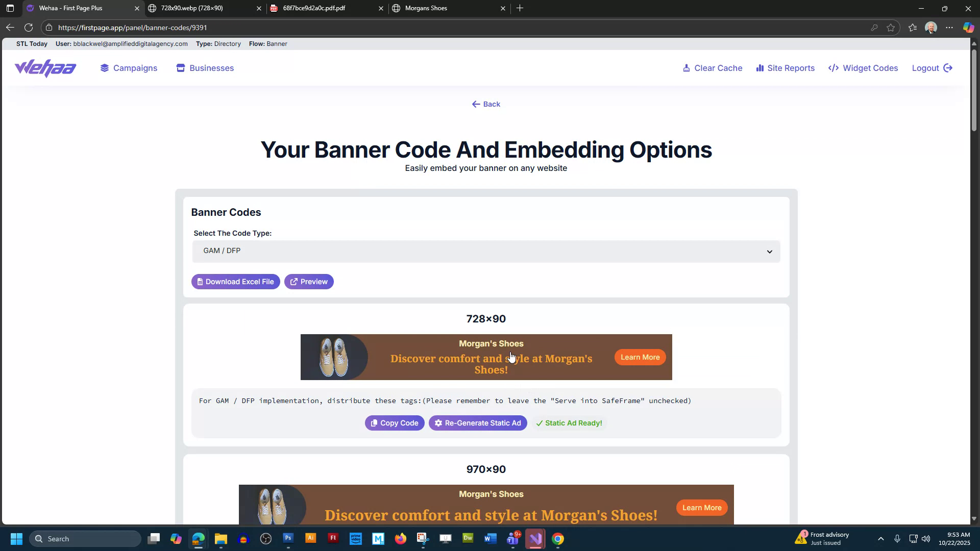
Task: Open OBS Studio from the taskbar
Action: (x=266, y=538)
